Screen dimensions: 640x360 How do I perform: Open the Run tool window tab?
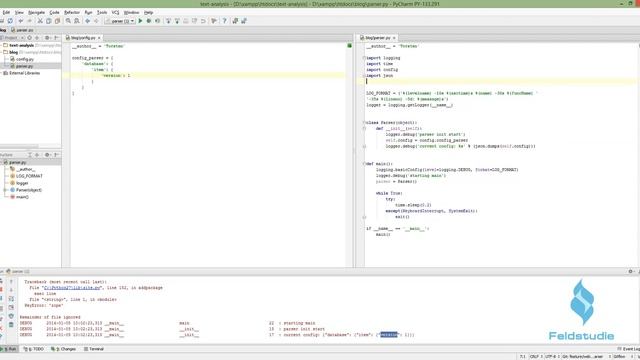[9, 349]
